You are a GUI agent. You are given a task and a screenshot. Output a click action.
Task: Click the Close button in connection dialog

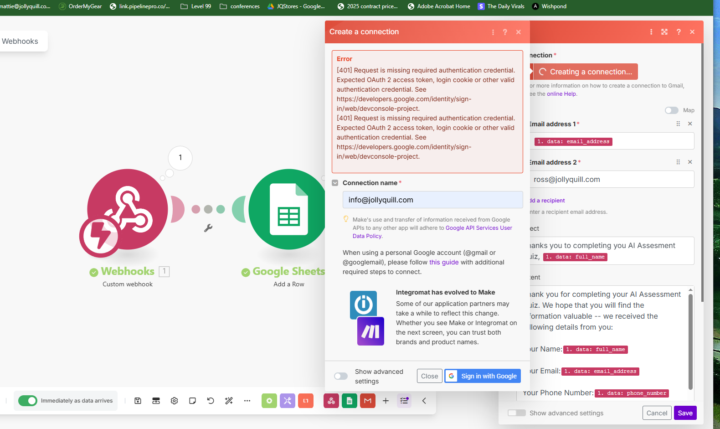pyautogui.click(x=429, y=376)
